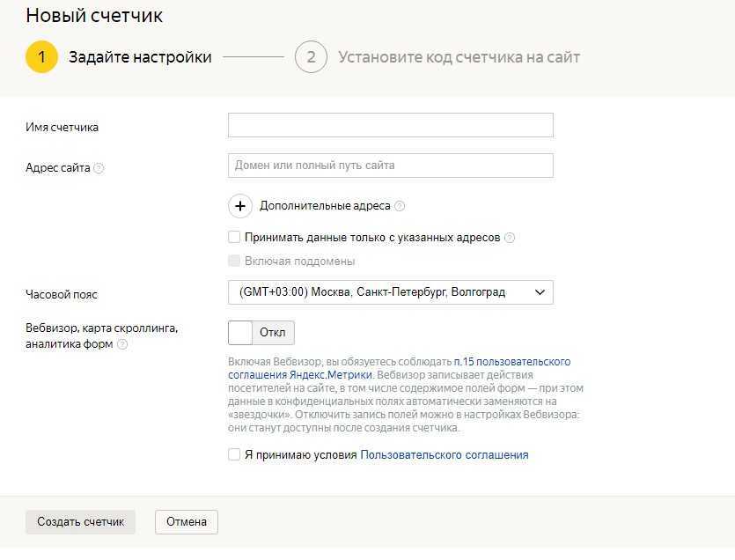Click the plus icon for additional addresses
735x560 pixels.
click(240, 206)
